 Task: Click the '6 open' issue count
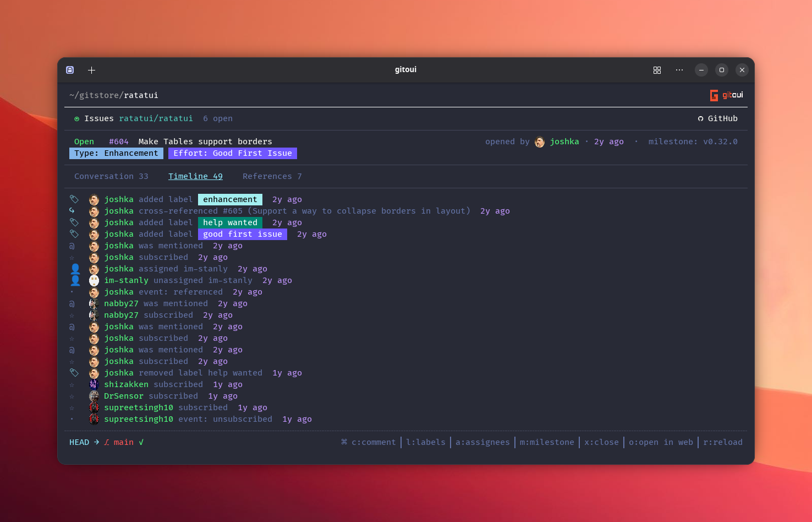[x=218, y=118]
